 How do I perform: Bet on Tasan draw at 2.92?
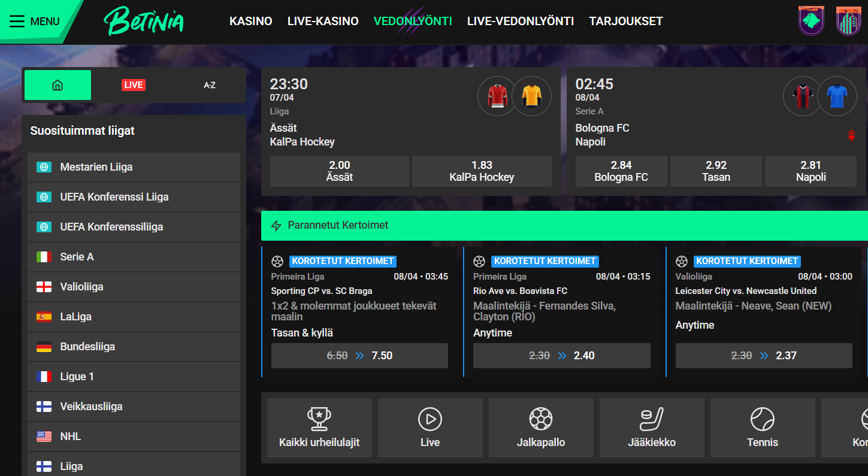point(716,171)
